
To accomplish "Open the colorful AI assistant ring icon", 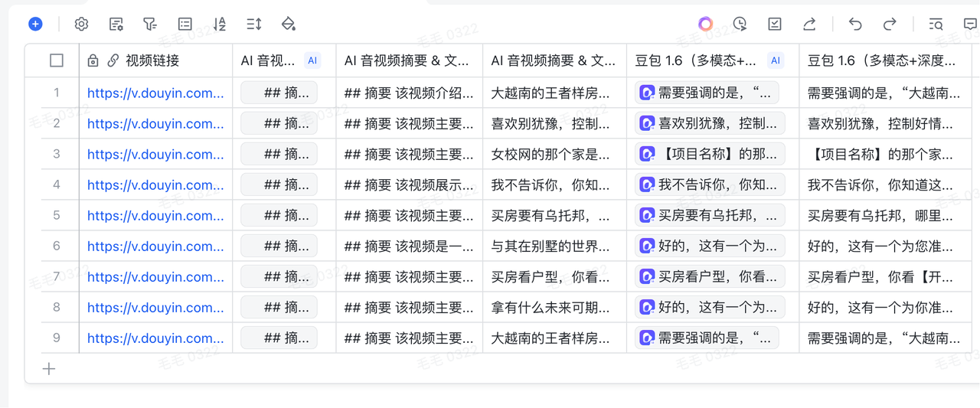I will [x=706, y=24].
